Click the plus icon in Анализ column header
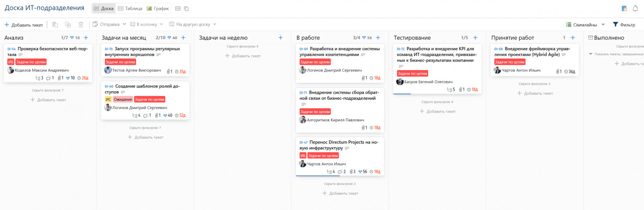This screenshot has height=210, width=644. [x=86, y=38]
